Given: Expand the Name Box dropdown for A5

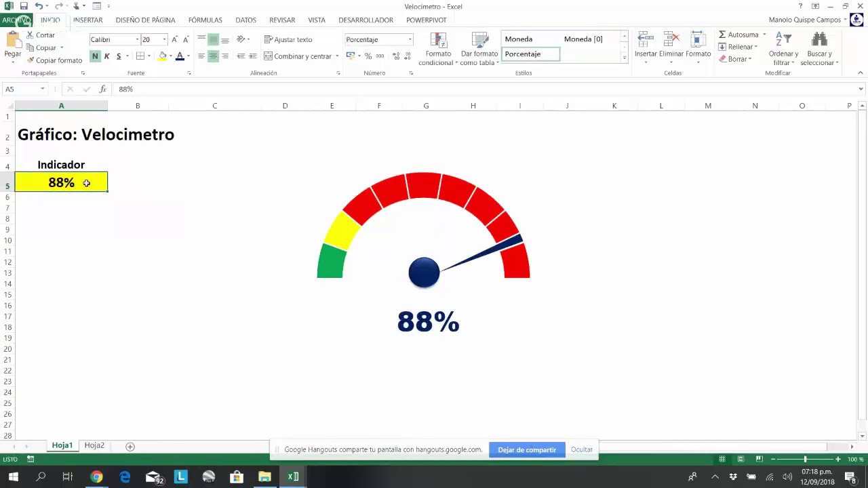Looking at the screenshot, I should [x=42, y=89].
